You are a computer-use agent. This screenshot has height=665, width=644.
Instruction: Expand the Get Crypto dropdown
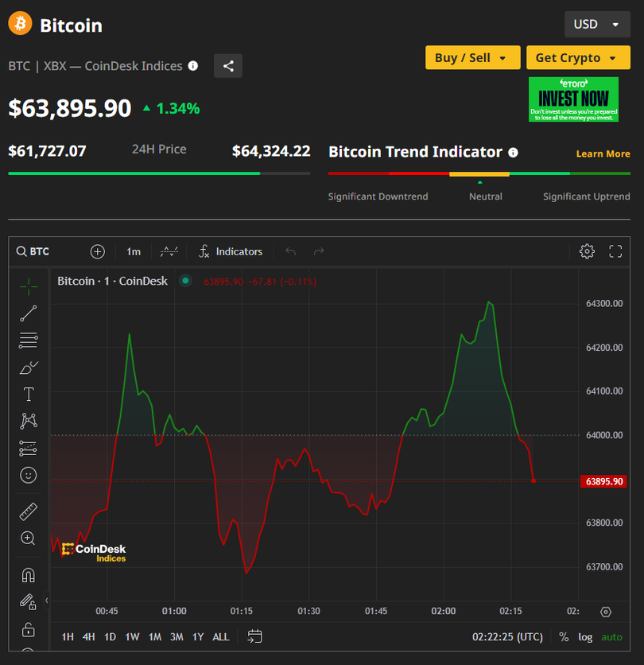pyautogui.click(x=577, y=57)
